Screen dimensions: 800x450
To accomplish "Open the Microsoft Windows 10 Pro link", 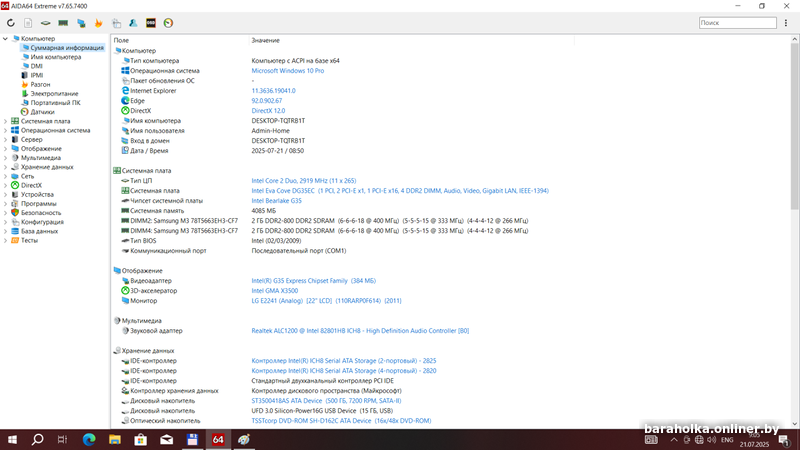I will (x=287, y=71).
